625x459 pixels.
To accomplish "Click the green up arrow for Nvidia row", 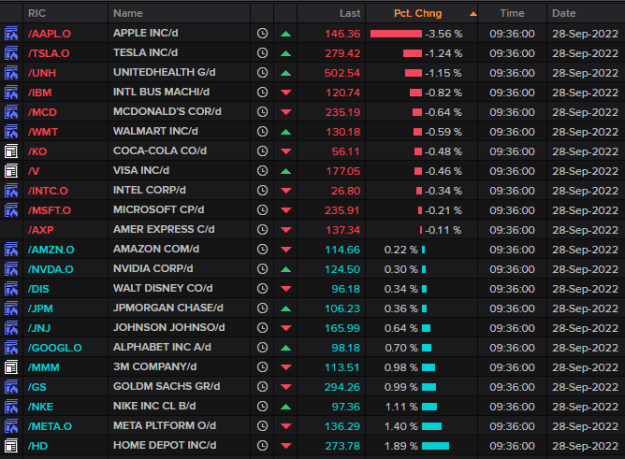I will tap(286, 269).
